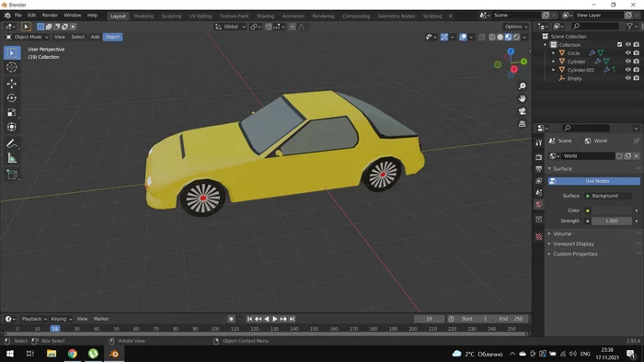Select the Cursor tool in the toolbar
This screenshot has height=362, width=644.
pyautogui.click(x=11, y=67)
